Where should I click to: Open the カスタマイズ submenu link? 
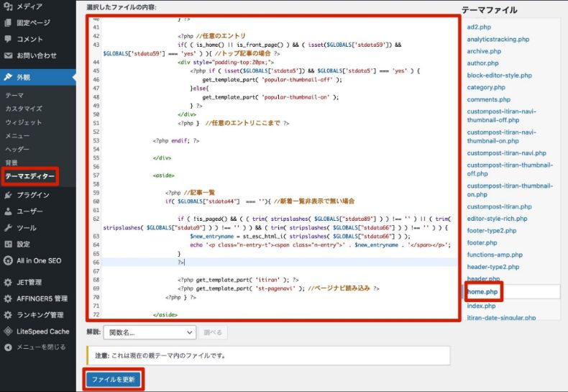(x=24, y=109)
